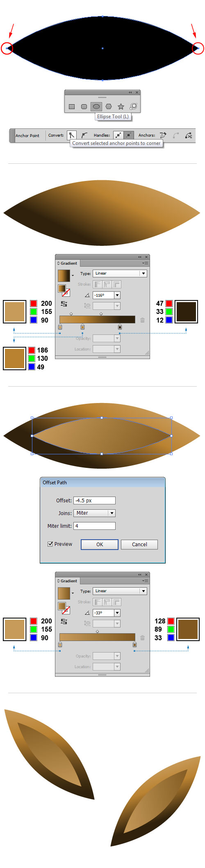Viewport: 205px width, 868px height.
Task: Enable hide handles for multiple selected anchors
Action: click(129, 135)
